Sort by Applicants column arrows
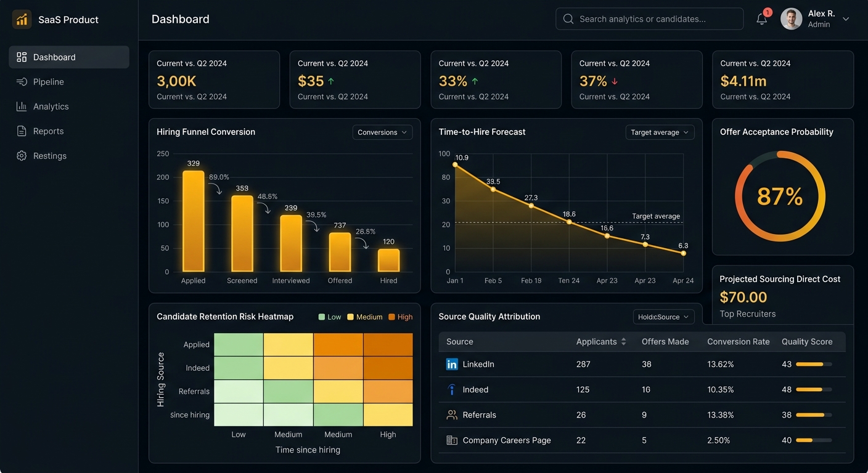Screen dimensions: 868x473 [x=623, y=342]
